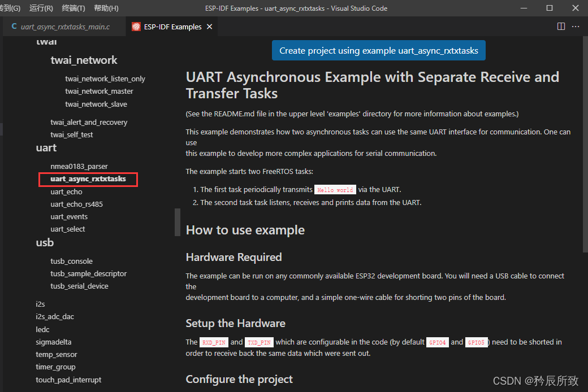Viewport: 588px width, 392px height.
Task: Switch to uart_async_rxtxtasks_main.c tab
Action: pos(65,27)
